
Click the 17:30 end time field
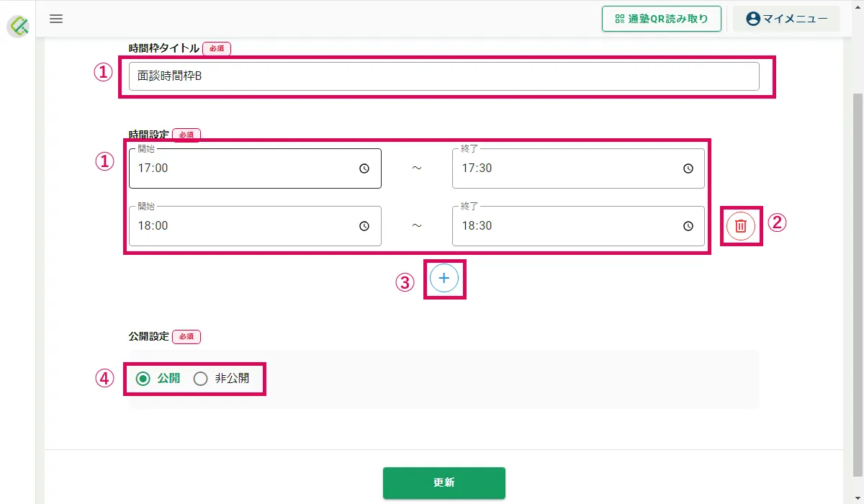tap(579, 168)
